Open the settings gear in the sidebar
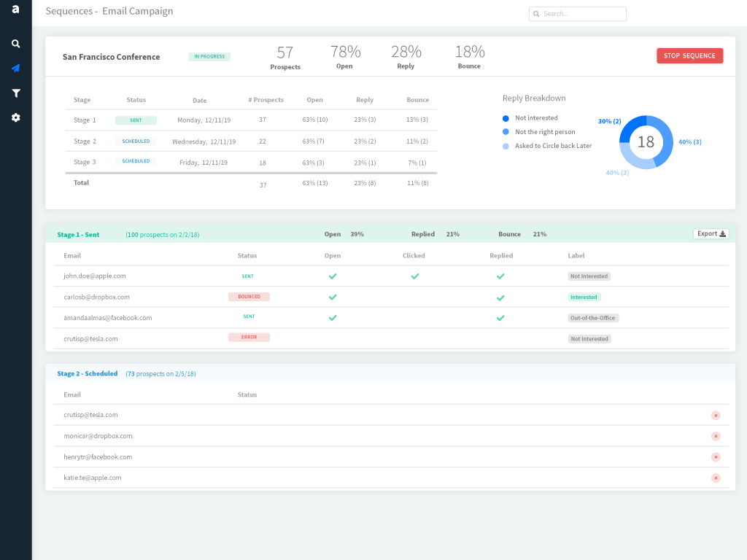747x560 pixels. (x=15, y=117)
